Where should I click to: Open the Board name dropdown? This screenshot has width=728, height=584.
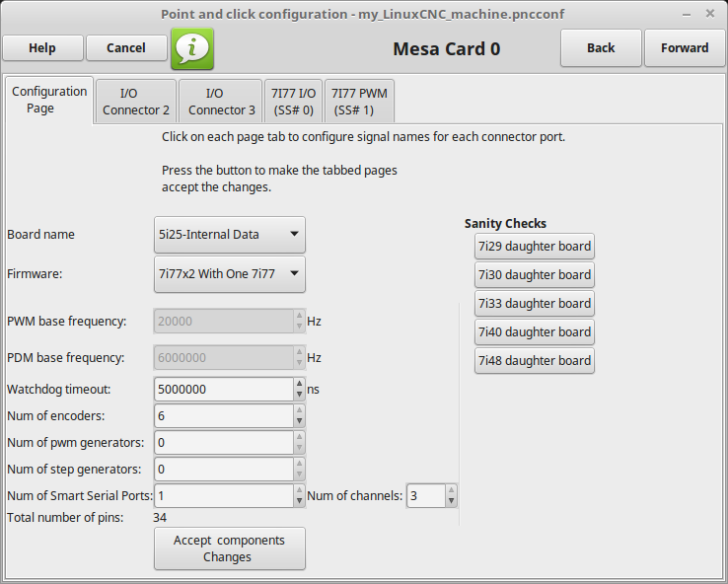click(230, 235)
